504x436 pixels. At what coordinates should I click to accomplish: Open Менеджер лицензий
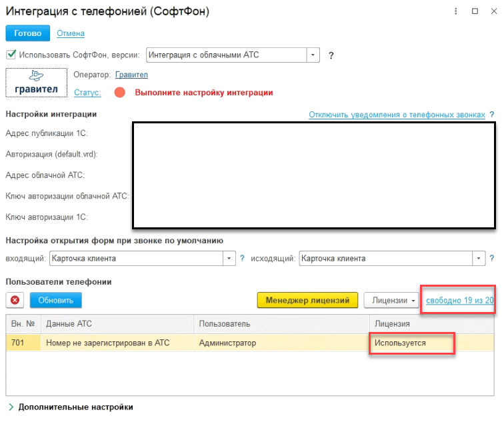(307, 300)
